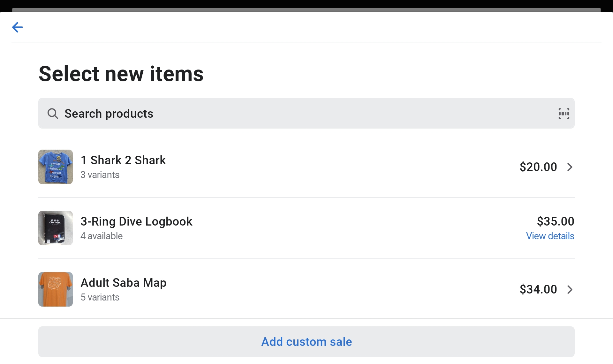
Task: Open the 1 Shark 2 Shark thumbnail
Action: [x=56, y=167]
